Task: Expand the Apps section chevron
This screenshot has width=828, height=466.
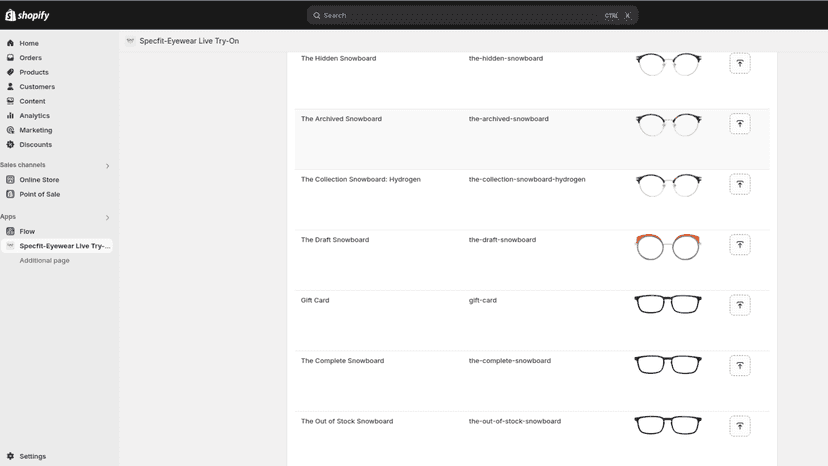Action: pos(107,218)
